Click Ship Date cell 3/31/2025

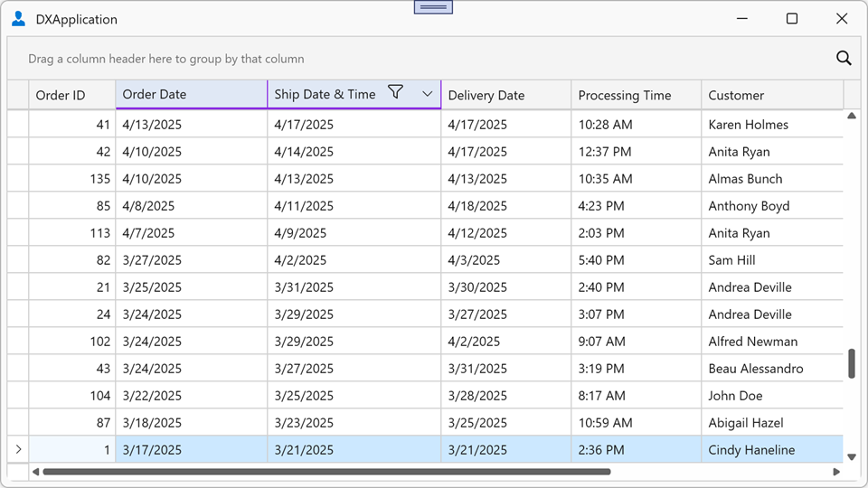[x=354, y=287]
